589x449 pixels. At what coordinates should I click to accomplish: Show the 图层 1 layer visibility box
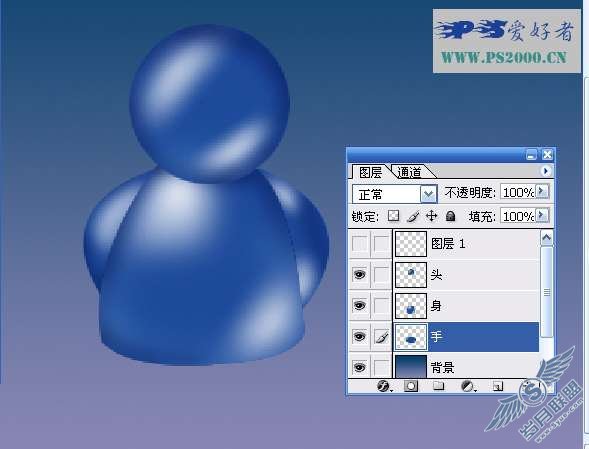tap(359, 244)
